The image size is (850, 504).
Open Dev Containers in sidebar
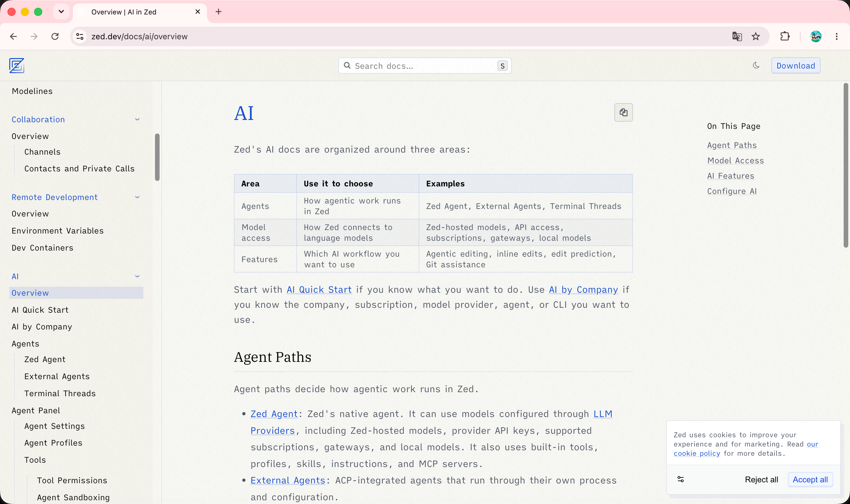(x=42, y=248)
